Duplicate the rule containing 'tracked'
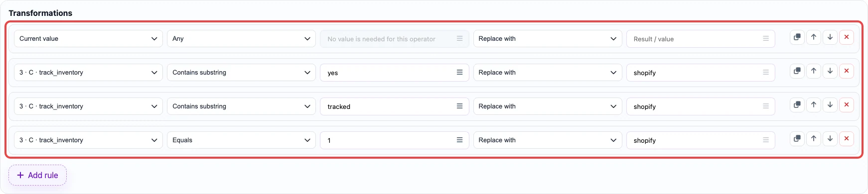The image size is (868, 194). coord(797,105)
